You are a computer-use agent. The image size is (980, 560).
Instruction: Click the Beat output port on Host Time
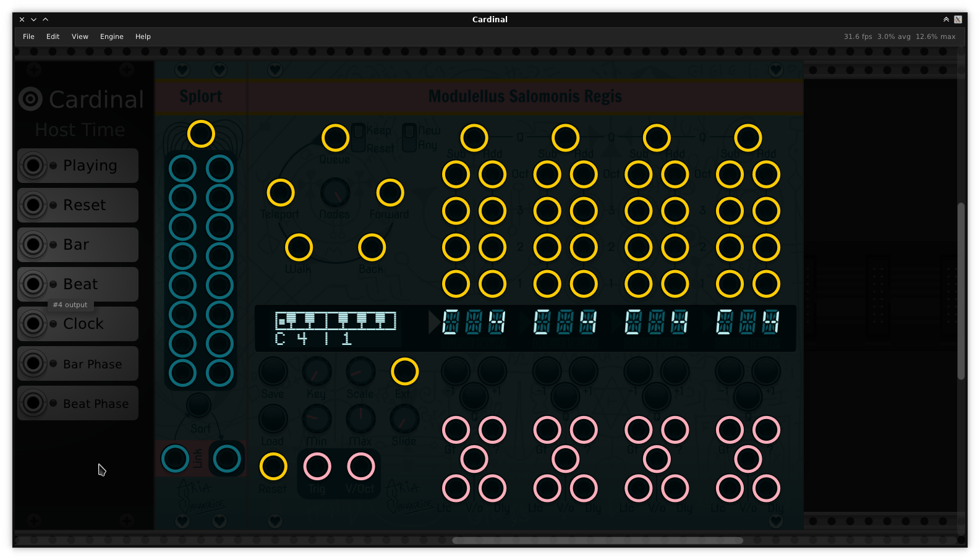coord(33,284)
